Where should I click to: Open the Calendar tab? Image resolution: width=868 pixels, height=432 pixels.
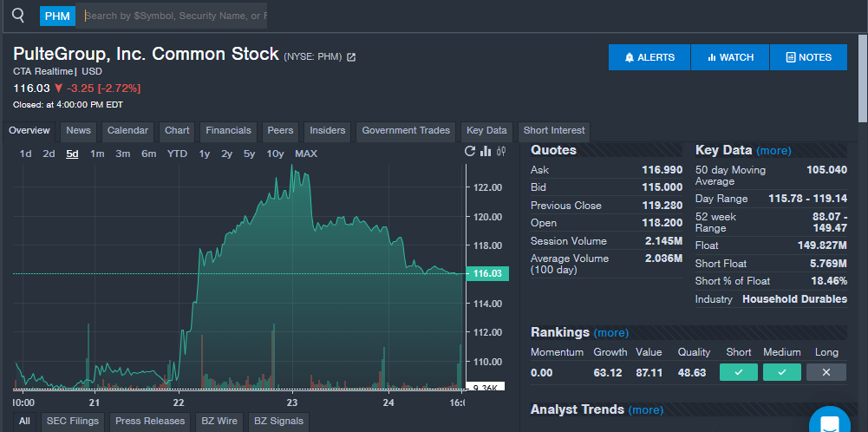(x=127, y=131)
